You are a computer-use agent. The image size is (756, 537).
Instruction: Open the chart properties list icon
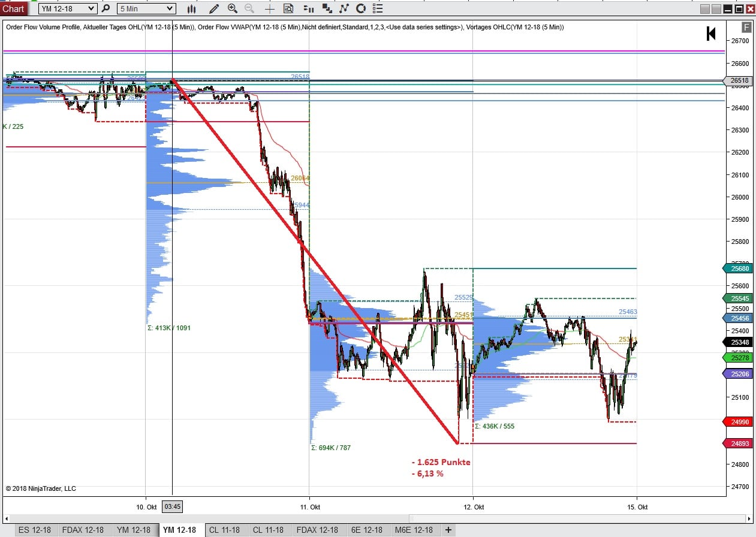pos(377,9)
